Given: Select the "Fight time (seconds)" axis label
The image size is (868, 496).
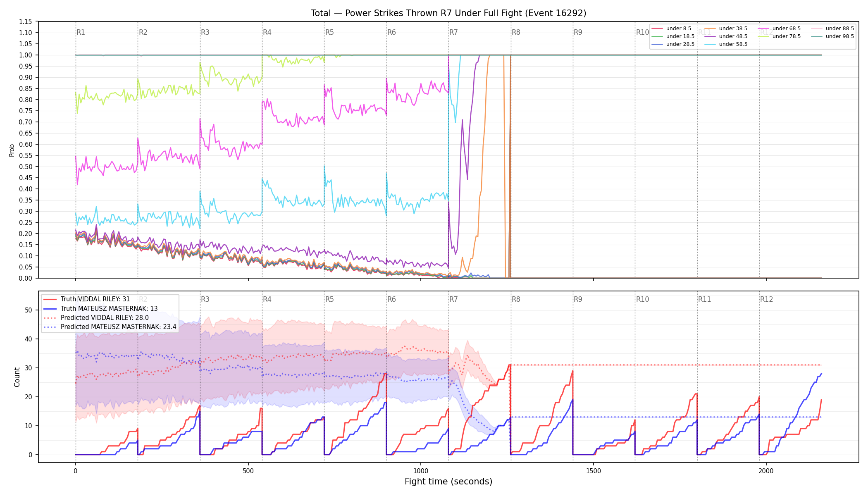Looking at the screenshot, I should pos(448,482).
